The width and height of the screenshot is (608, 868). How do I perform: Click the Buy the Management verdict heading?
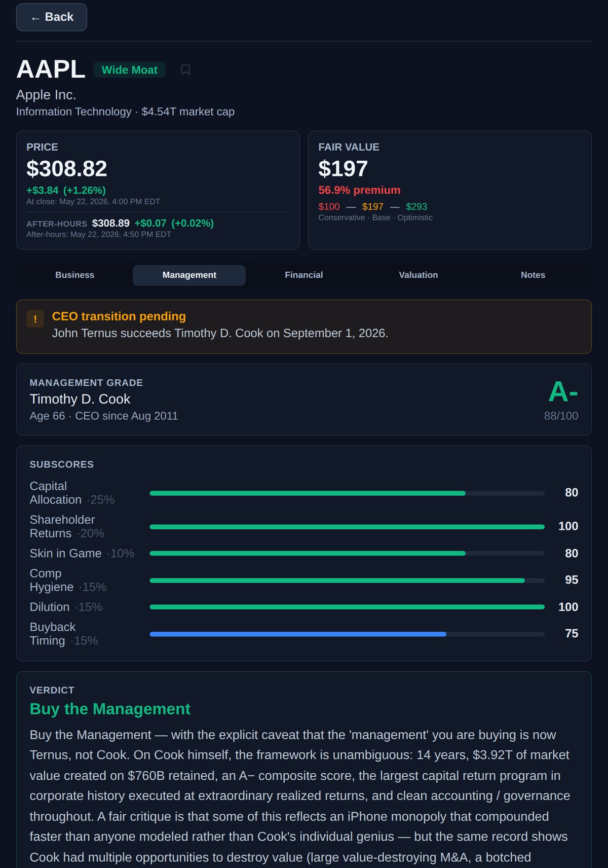[x=110, y=709]
